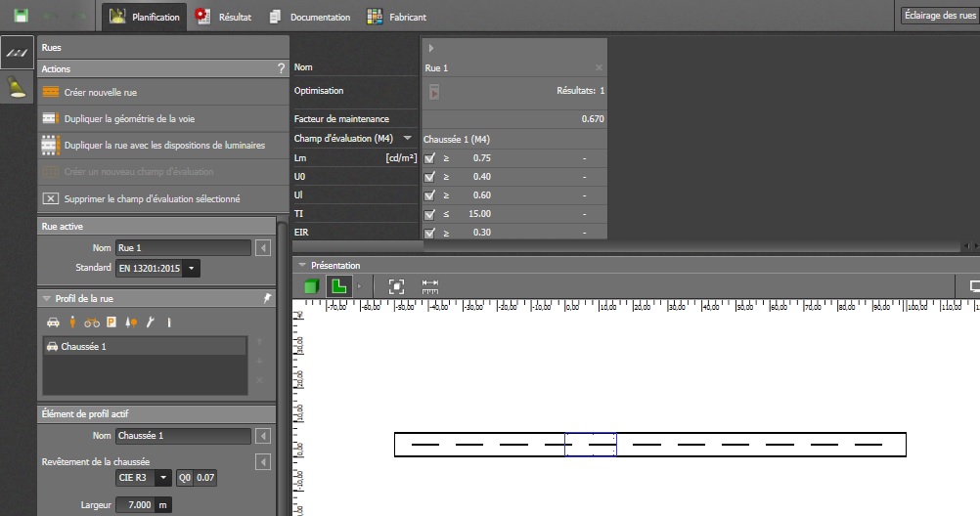Click the green Save icon
980x516 pixels.
(x=21, y=16)
